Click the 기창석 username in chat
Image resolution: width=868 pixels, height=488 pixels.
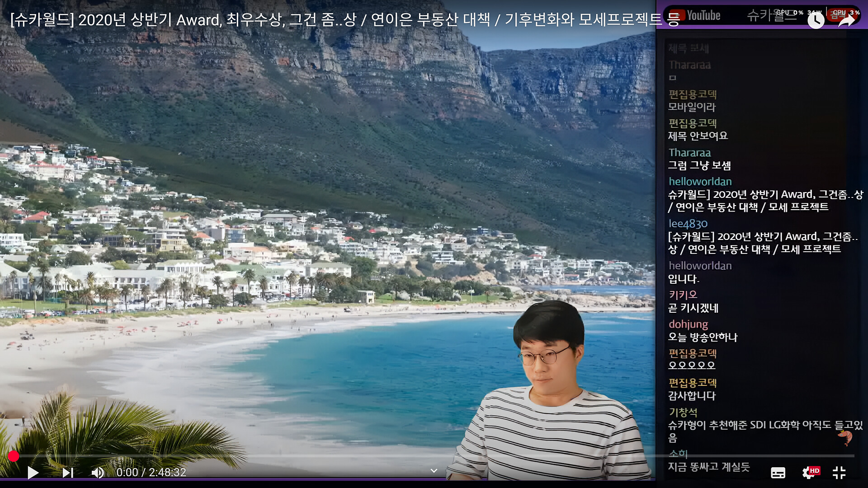coord(683,412)
